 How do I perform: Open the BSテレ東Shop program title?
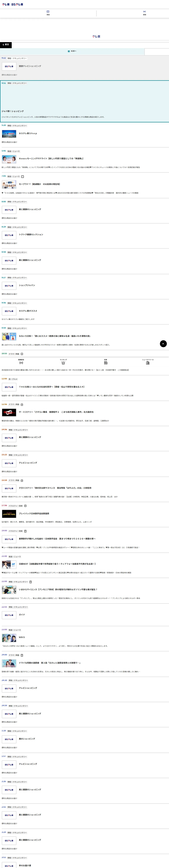click(28, 133)
